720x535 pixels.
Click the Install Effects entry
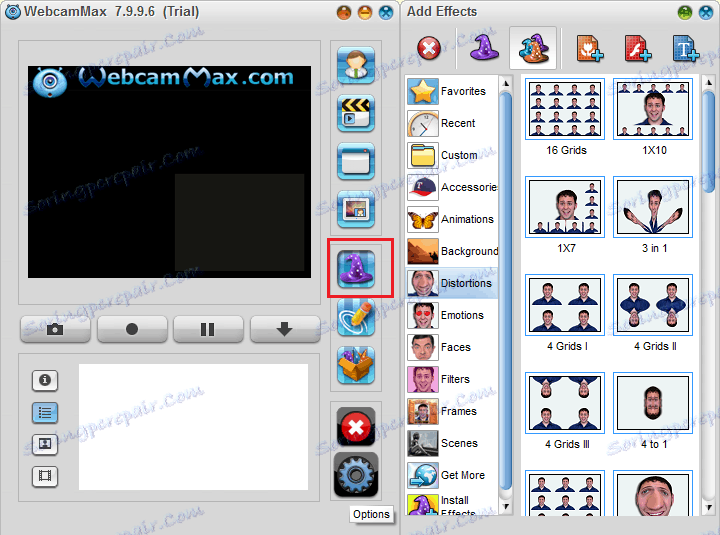pyautogui.click(x=452, y=504)
